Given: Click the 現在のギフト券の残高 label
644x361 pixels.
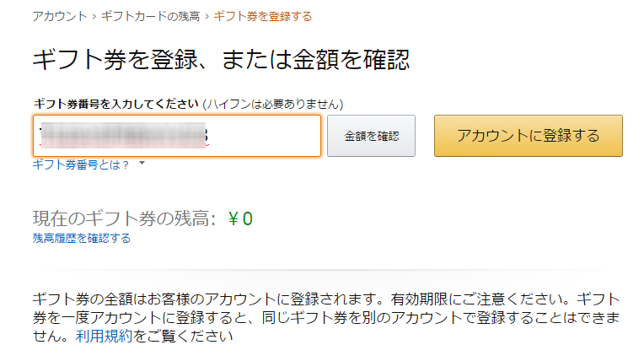Looking at the screenshot, I should 125,219.
